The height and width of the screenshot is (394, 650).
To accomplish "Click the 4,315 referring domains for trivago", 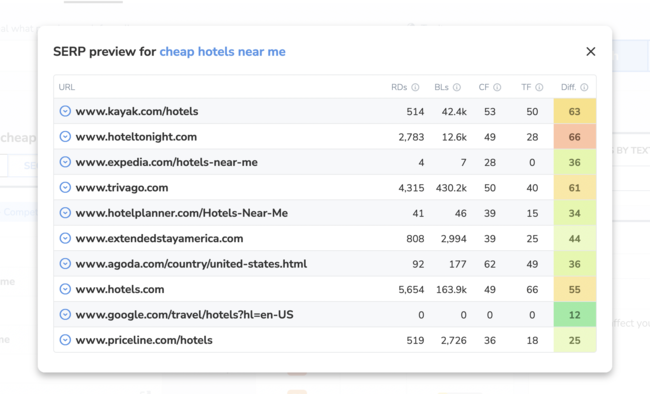I will pyautogui.click(x=411, y=188).
